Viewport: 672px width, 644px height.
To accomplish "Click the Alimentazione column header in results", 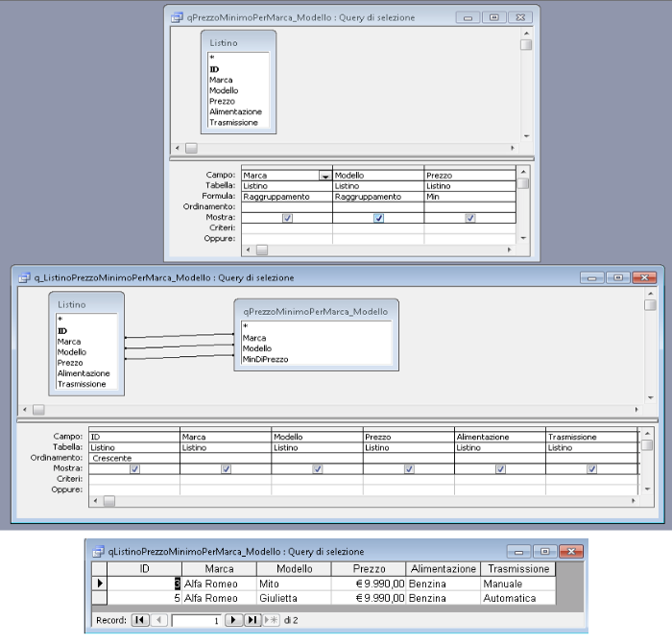I will coord(444,569).
